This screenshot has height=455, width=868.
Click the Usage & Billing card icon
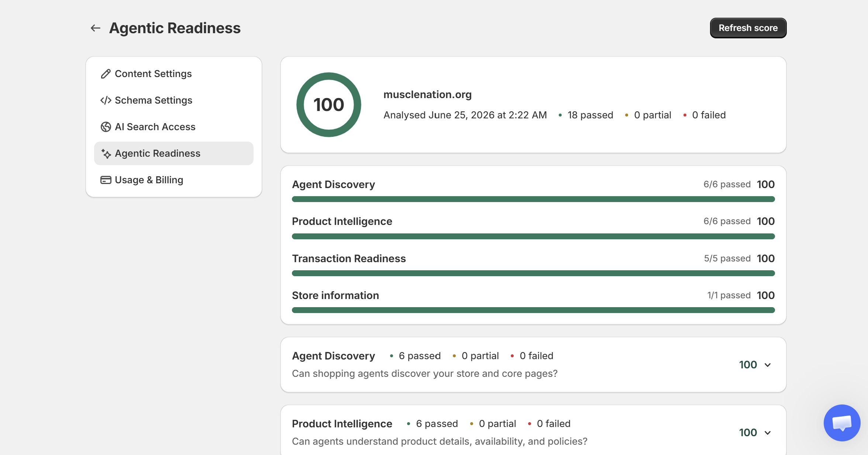click(x=106, y=180)
